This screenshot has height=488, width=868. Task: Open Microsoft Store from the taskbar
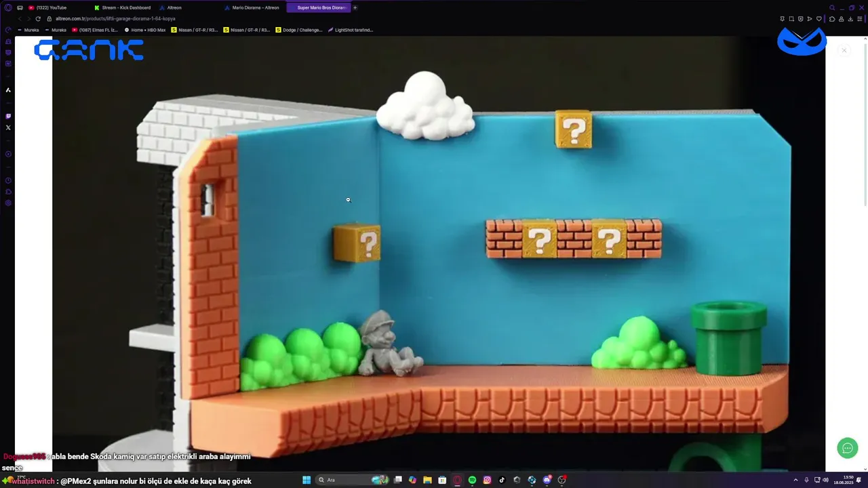coord(442,480)
